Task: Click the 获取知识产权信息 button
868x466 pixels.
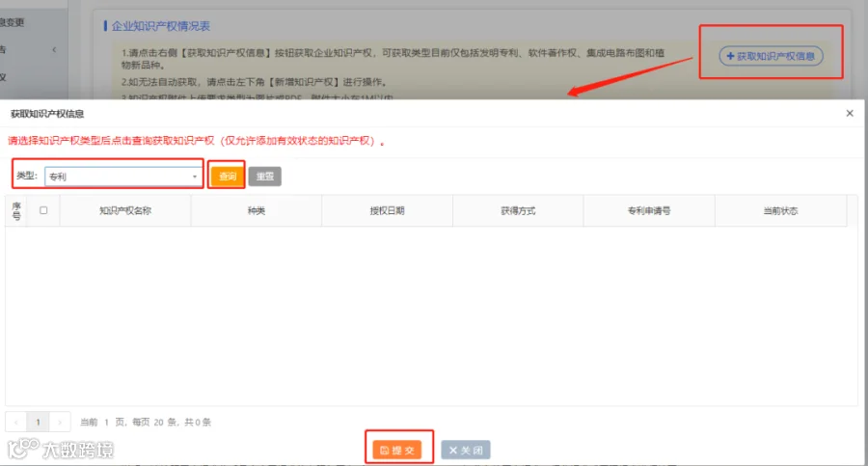Action: pos(771,56)
